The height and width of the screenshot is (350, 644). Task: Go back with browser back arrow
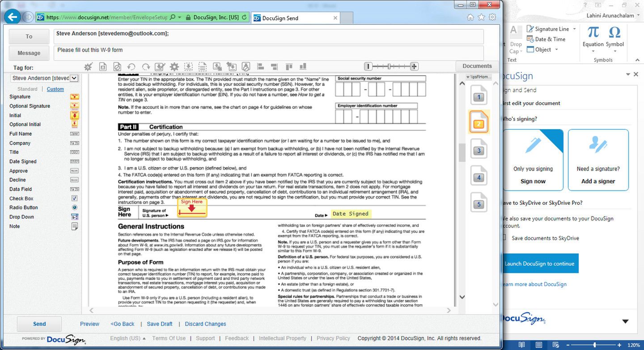[x=13, y=17]
